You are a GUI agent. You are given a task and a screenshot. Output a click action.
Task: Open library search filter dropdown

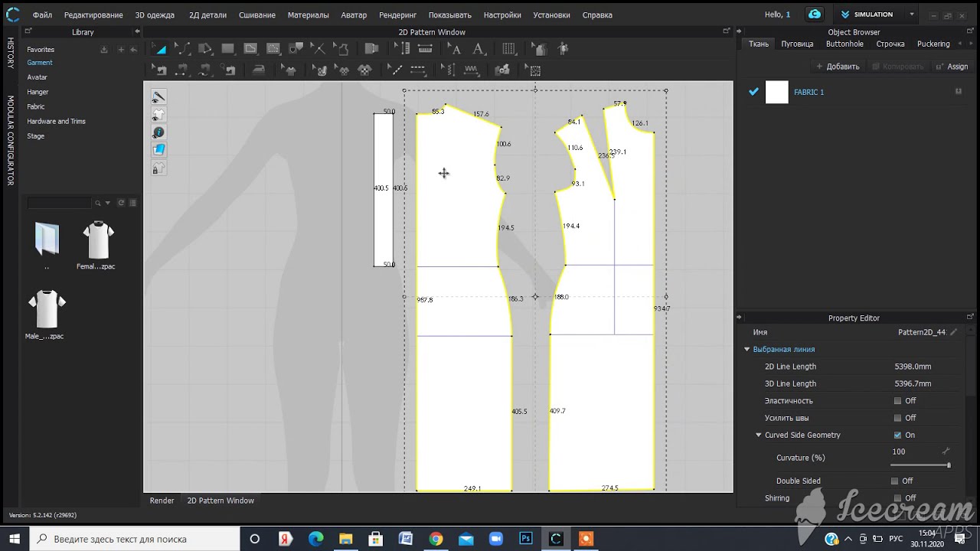pos(108,203)
